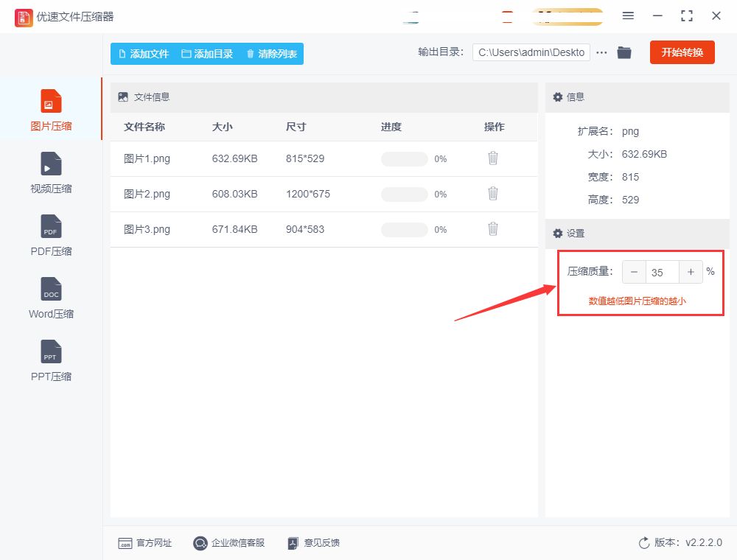The width and height of the screenshot is (737, 560).
Task: Click the 608.03KB size cell
Action: point(234,194)
